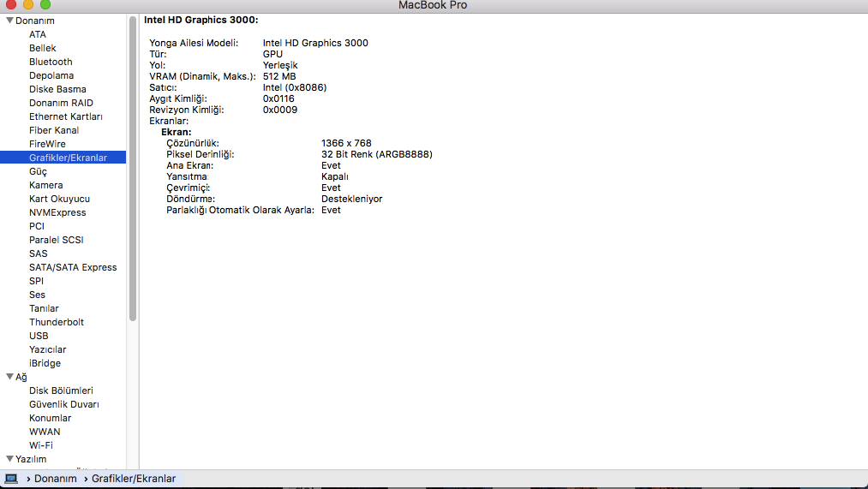Collapse the Donanım section triangle
This screenshot has width=868, height=489.
coord(9,21)
